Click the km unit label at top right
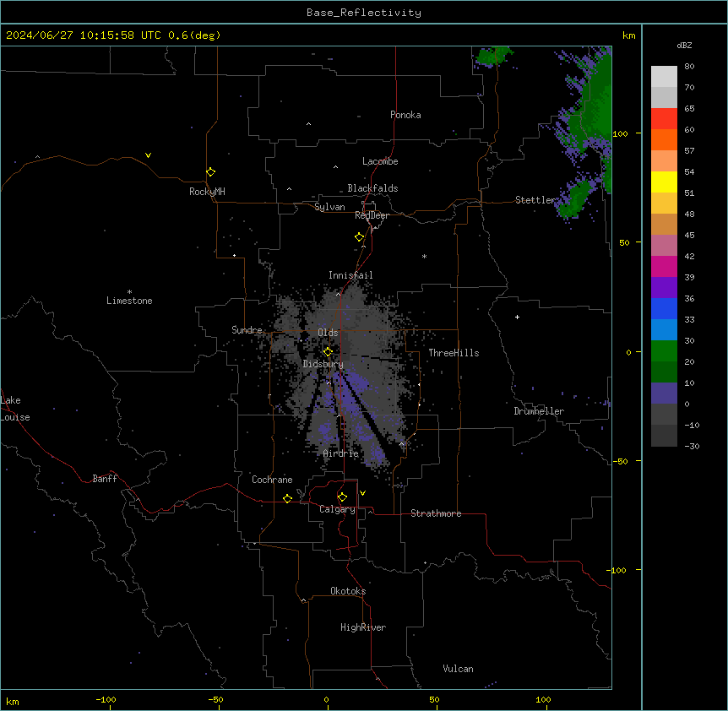This screenshot has width=728, height=711. pos(629,35)
